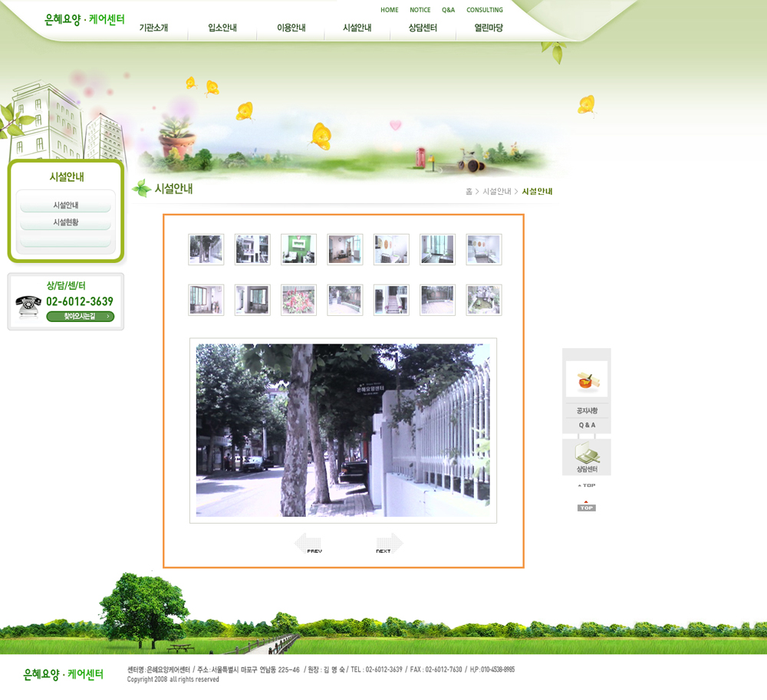The width and height of the screenshot is (767, 700).
Task: Click the 은혜요양·케어센터 logo in the header
Action: tap(84, 19)
